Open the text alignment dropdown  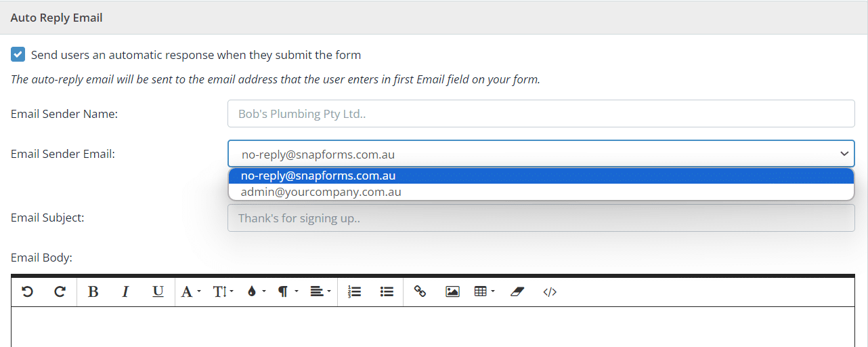point(320,291)
